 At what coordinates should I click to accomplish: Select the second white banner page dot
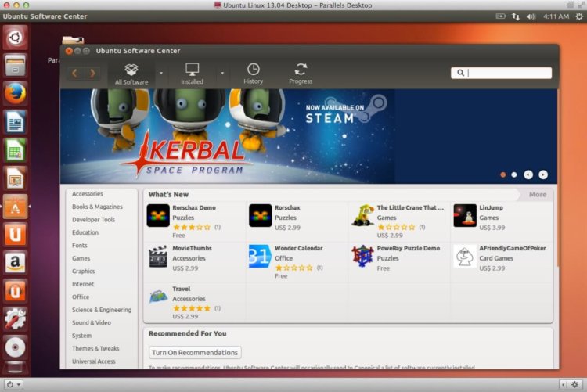coord(514,174)
